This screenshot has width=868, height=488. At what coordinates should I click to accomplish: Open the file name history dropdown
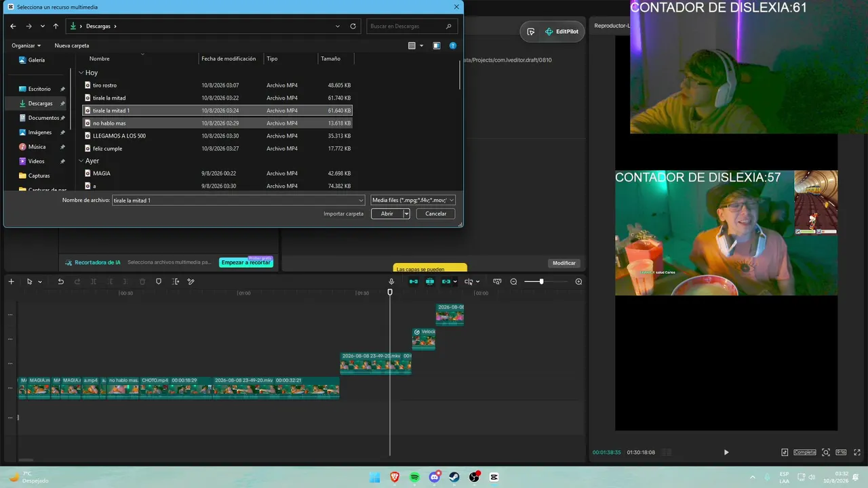361,201
